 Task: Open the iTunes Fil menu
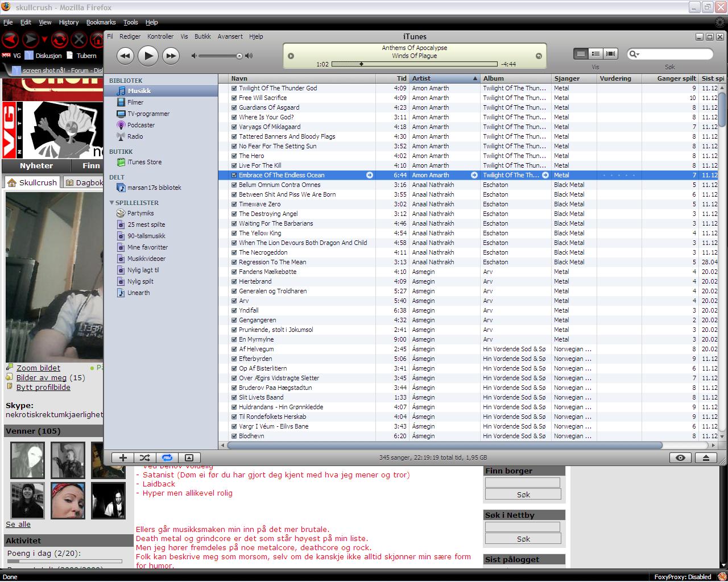(110, 36)
